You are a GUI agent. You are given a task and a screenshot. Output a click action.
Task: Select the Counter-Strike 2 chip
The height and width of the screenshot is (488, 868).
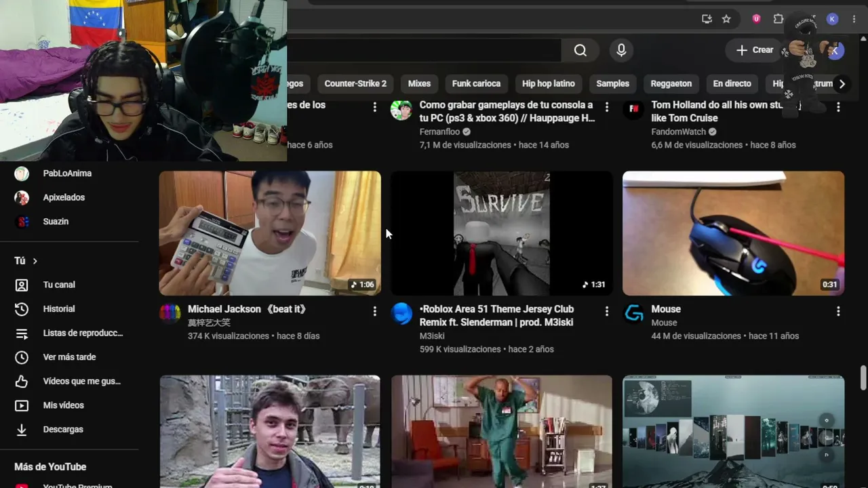tap(355, 83)
